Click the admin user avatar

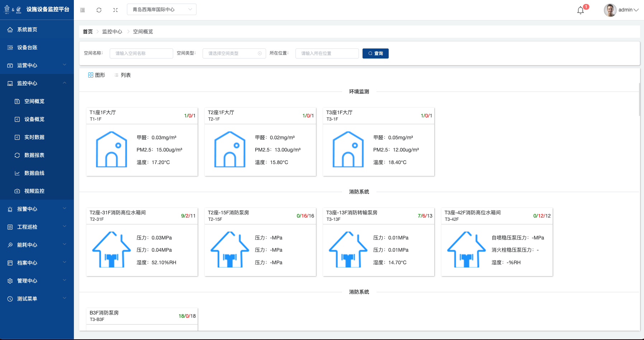610,10
